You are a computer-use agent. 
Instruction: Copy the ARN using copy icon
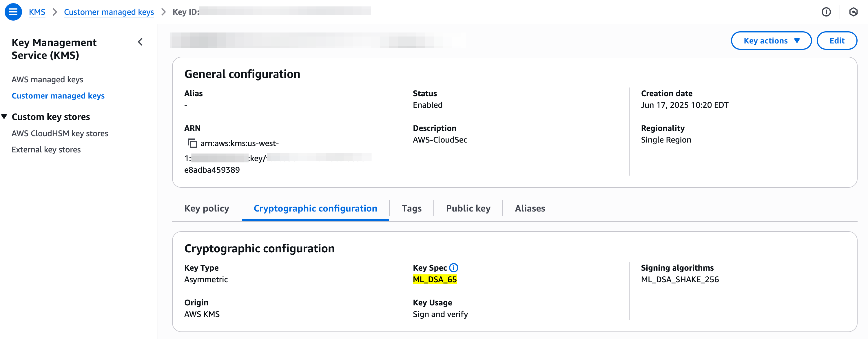192,143
